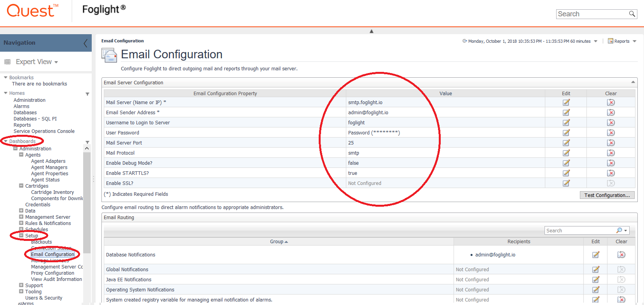Viewport: 644px width, 305px height.
Task: Select Agent Adapters dashboard
Action: coord(48,161)
